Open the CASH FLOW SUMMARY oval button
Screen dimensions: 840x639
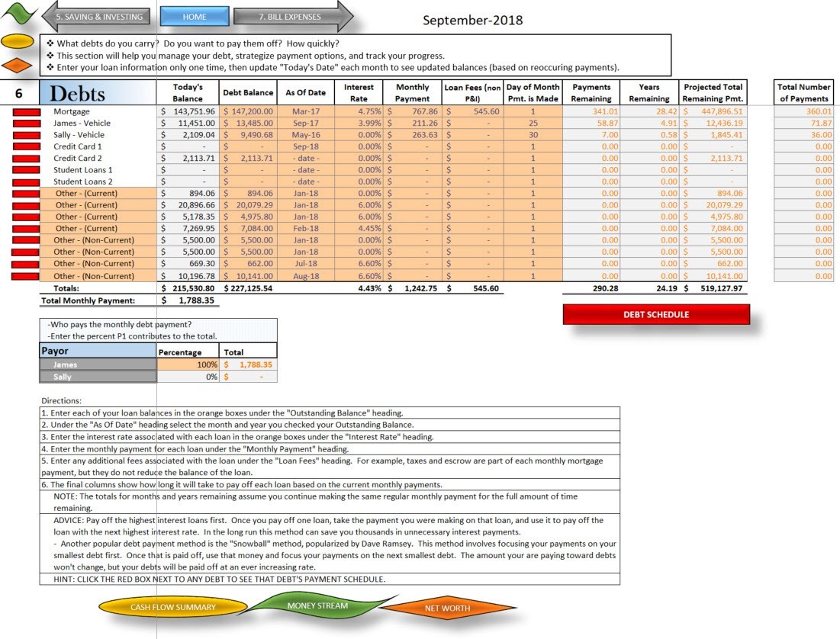(172, 607)
